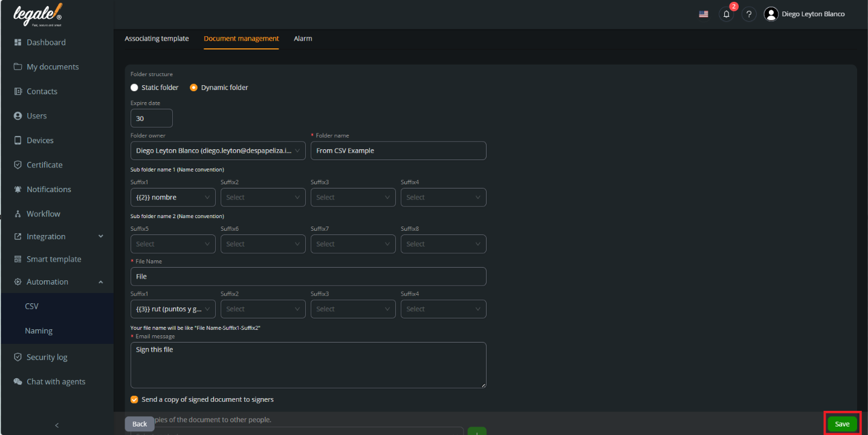
Task: Open the Devices panel
Action: pos(40,140)
